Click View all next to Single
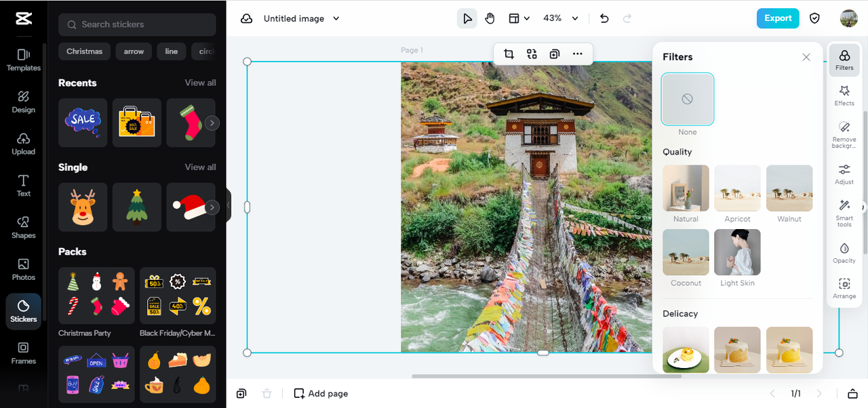The width and height of the screenshot is (868, 408). point(201,167)
